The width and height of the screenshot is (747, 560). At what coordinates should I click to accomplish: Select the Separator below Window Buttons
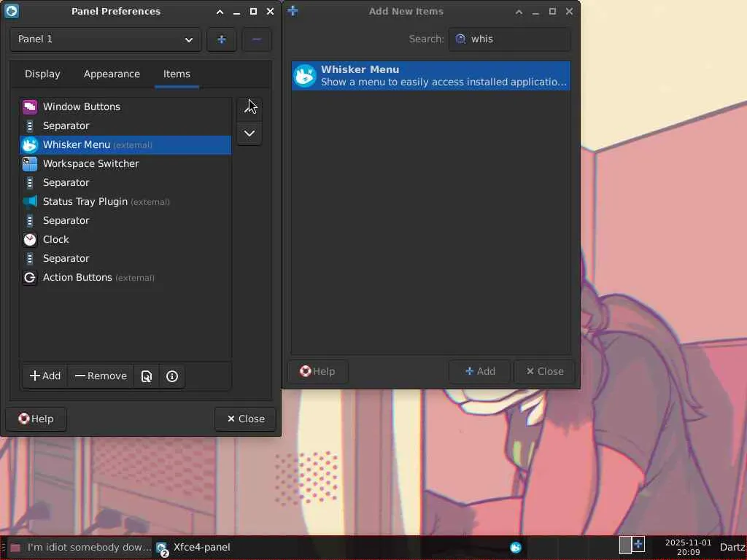[125, 125]
